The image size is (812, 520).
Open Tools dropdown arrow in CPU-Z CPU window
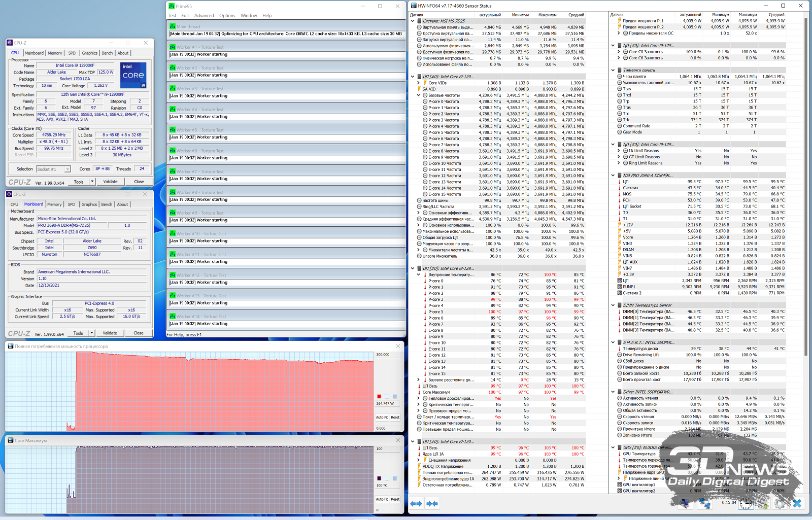(92, 181)
